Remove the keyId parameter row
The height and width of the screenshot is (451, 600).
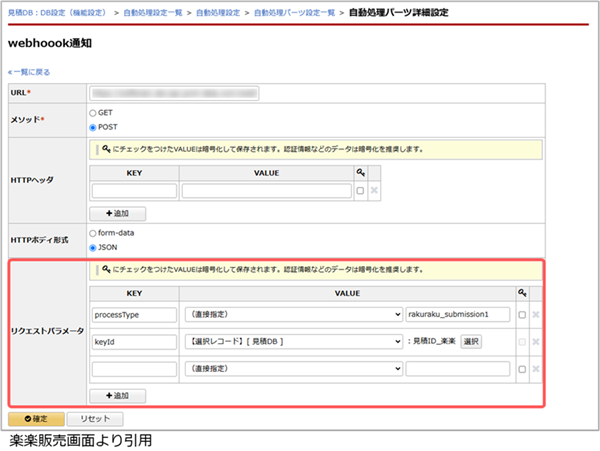click(535, 341)
